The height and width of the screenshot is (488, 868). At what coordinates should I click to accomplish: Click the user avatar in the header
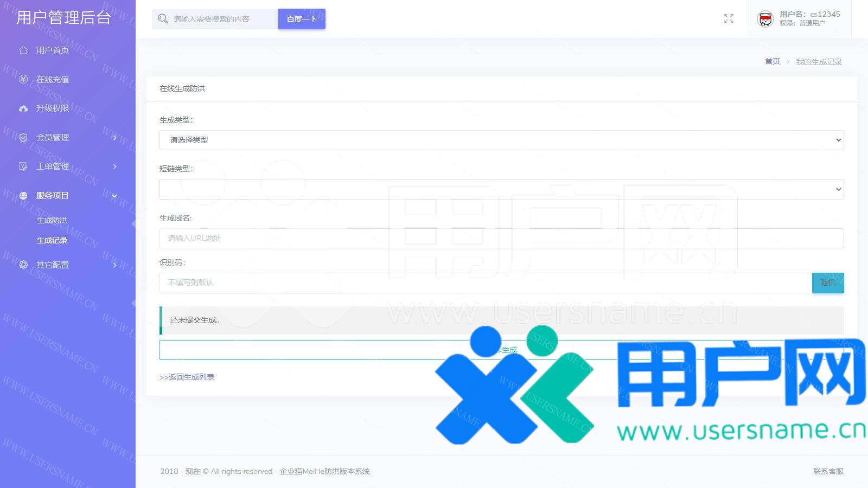765,19
